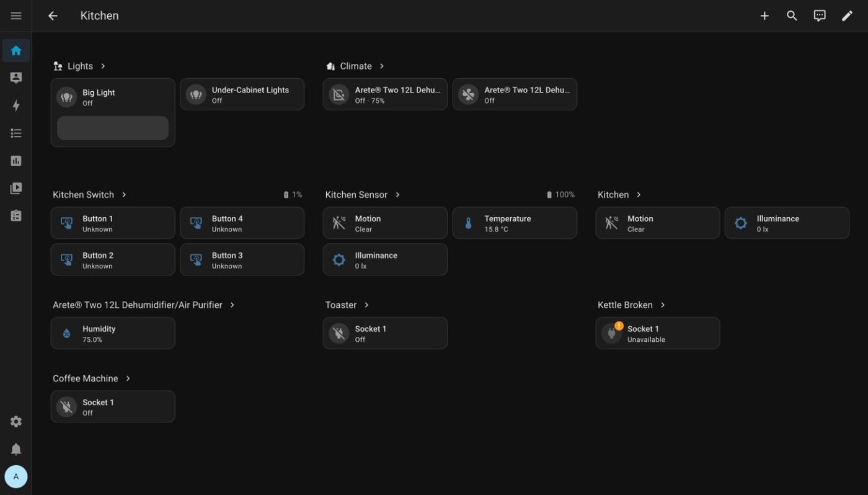
Task: Click the Kitchen Switch 1% battery indicator
Action: coord(293,195)
